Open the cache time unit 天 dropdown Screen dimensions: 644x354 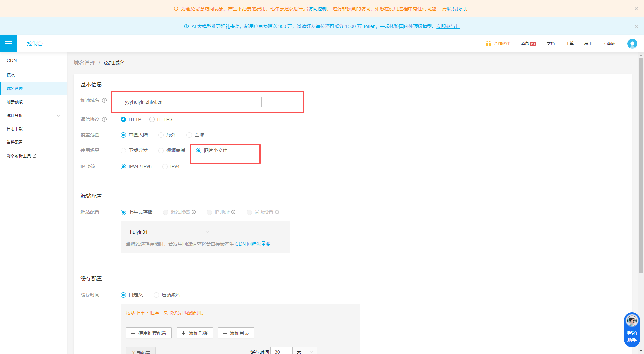tap(305, 351)
